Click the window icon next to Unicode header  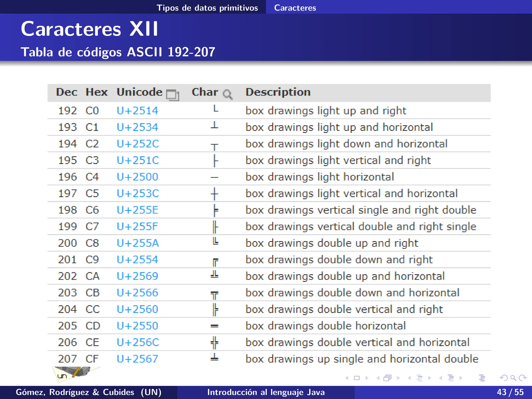coord(173,95)
